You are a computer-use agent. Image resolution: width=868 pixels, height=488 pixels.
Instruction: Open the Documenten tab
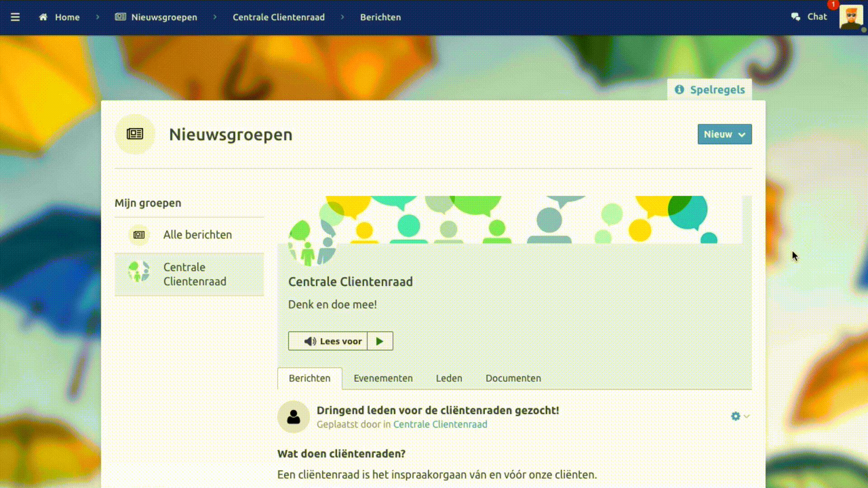pos(513,378)
